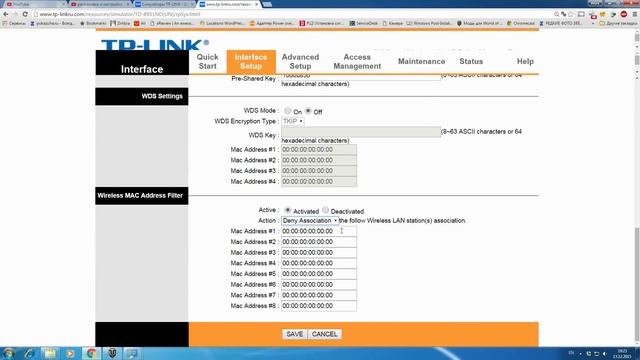
Task: Open the media player taskbar icon
Action: (x=70, y=353)
